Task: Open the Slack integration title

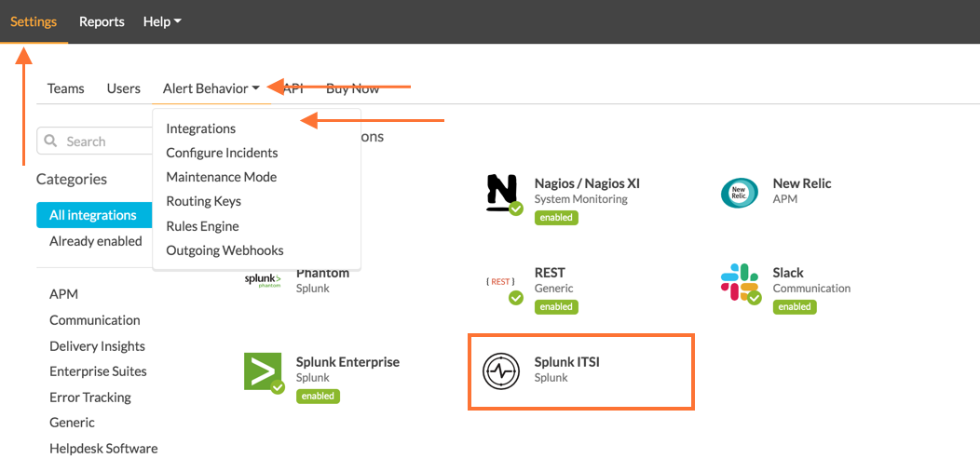Action: [788, 273]
